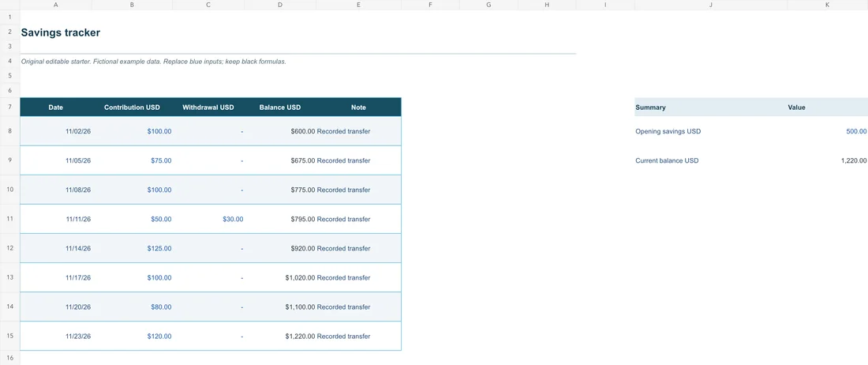The height and width of the screenshot is (365, 868).
Task: Select the $1,220.00 balance cell in table
Action: click(x=280, y=337)
